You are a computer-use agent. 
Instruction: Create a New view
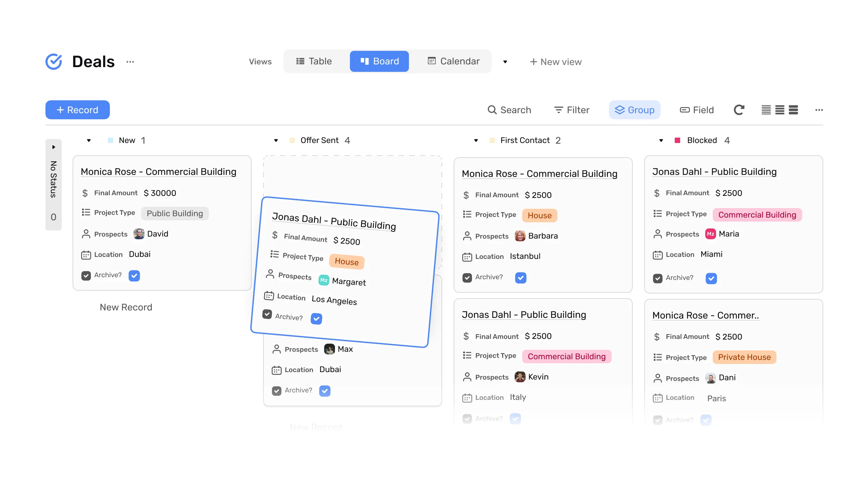[556, 62]
